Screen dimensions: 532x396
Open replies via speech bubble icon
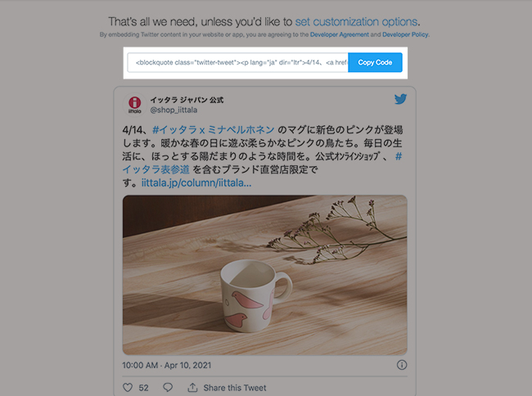click(168, 388)
